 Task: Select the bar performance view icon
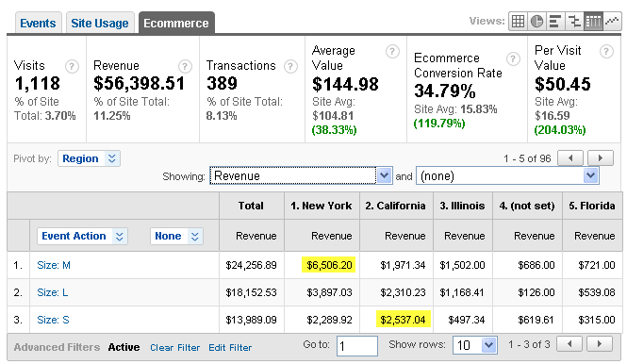click(555, 21)
